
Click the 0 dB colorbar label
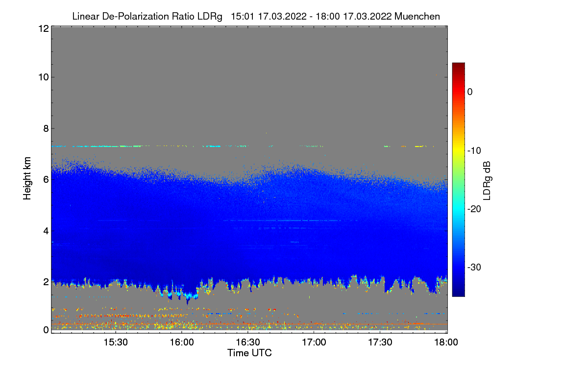[x=470, y=92]
